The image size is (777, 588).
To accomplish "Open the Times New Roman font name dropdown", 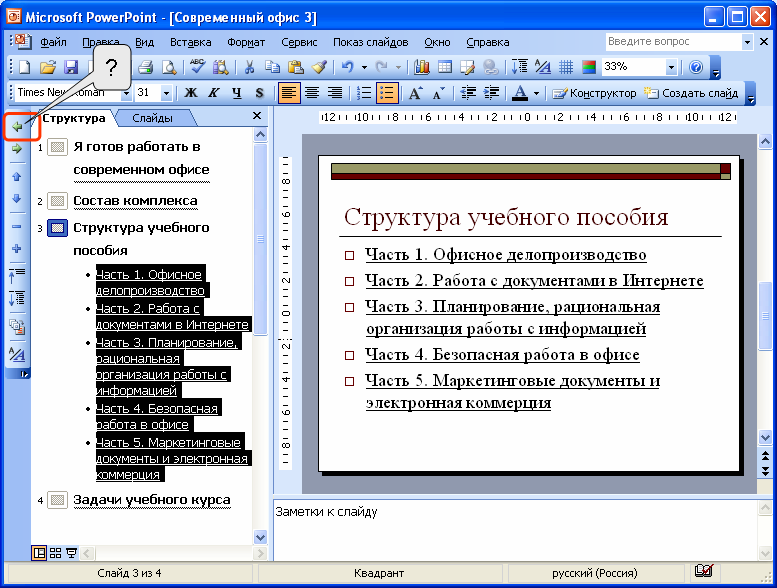I will point(126,93).
